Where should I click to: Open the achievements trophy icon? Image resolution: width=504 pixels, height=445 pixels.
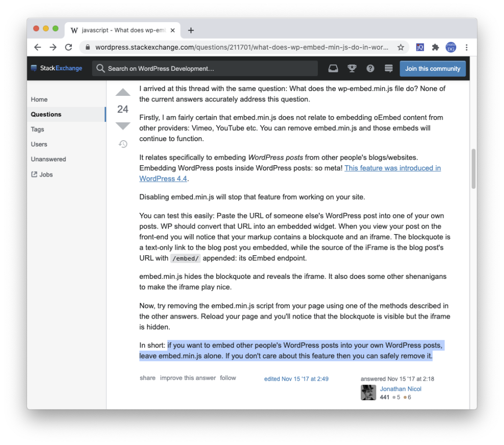[352, 68]
